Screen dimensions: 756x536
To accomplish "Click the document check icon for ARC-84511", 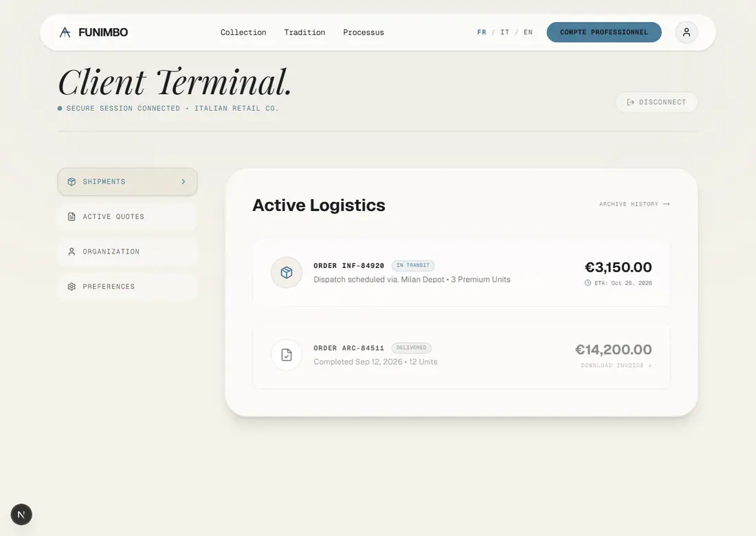I will pyautogui.click(x=287, y=355).
